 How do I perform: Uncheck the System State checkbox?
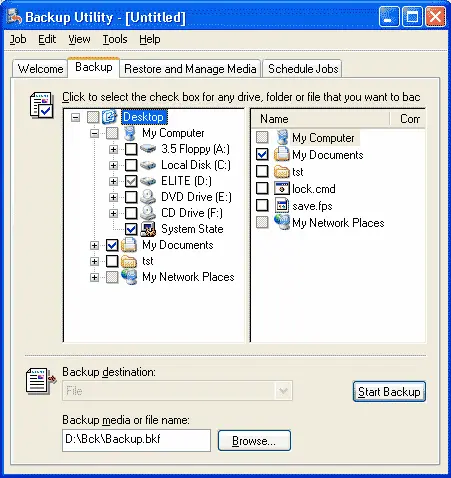[x=131, y=229]
